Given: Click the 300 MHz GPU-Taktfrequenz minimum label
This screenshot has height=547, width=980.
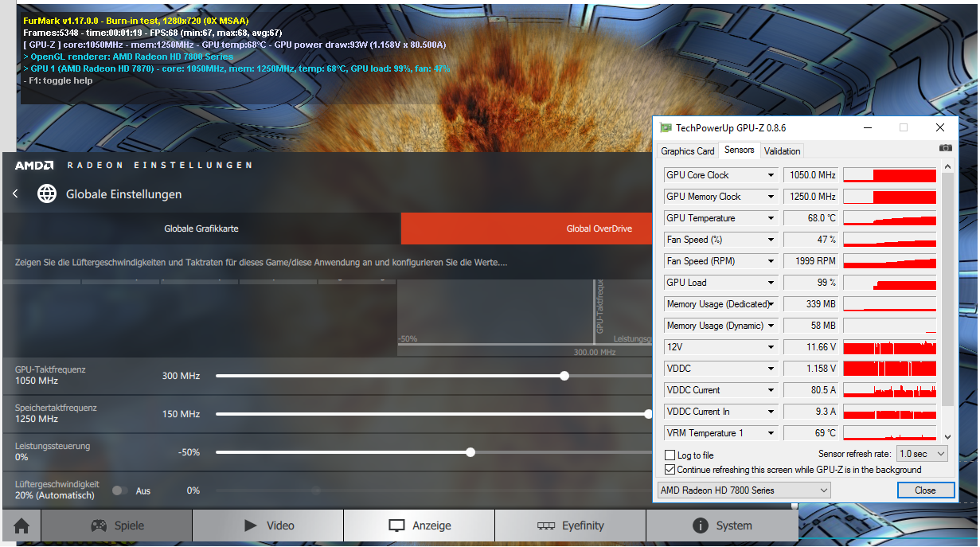Looking at the screenshot, I should coord(182,376).
